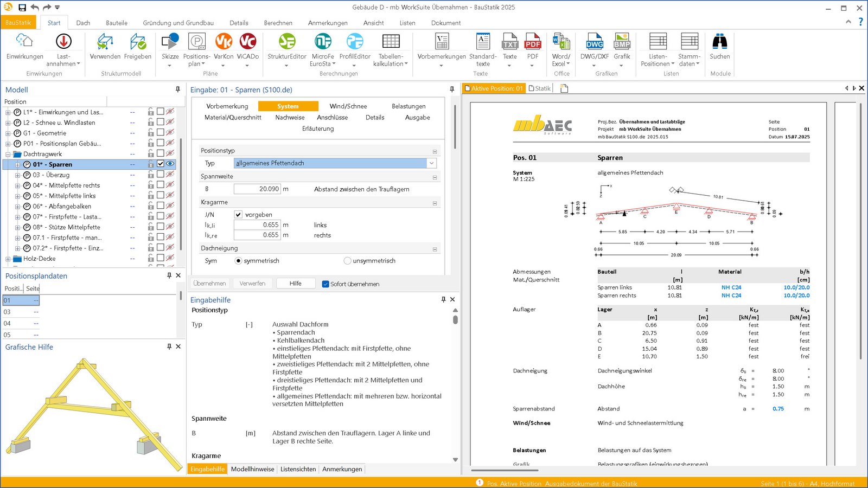Click the Verwerfen button
The height and width of the screenshot is (488, 868).
(252, 283)
